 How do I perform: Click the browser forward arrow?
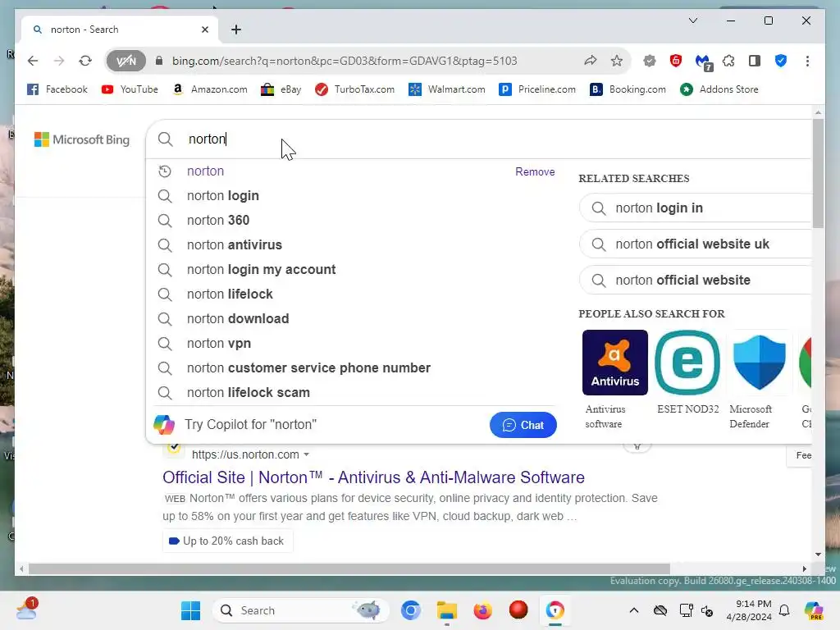pyautogui.click(x=59, y=61)
